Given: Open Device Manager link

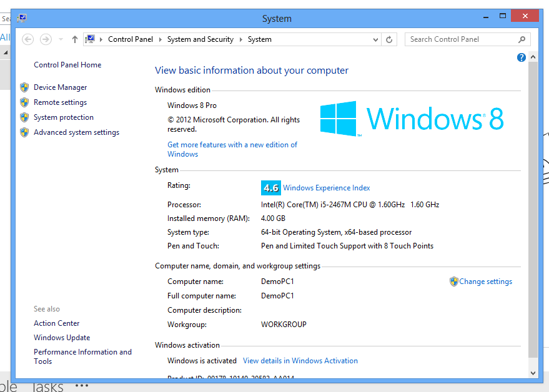Looking at the screenshot, I should (60, 87).
